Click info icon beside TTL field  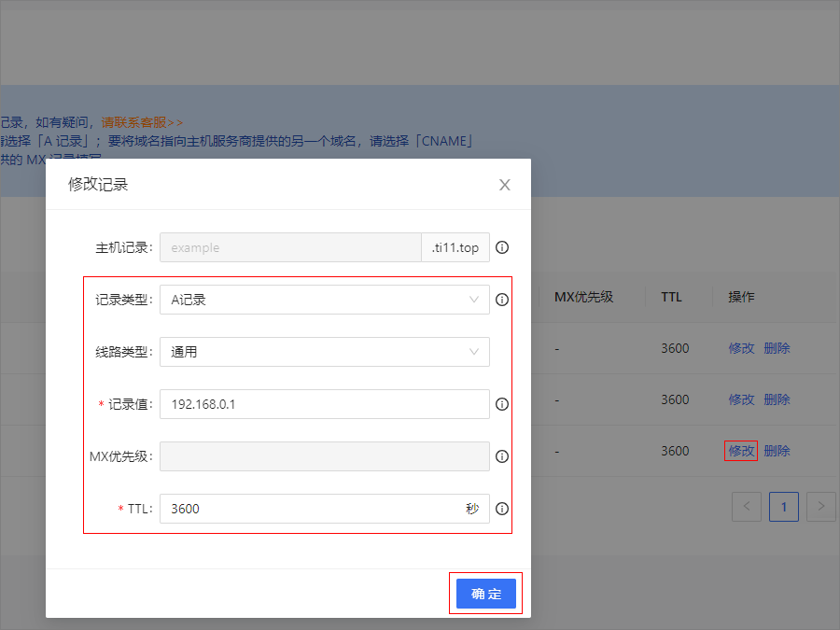[x=502, y=509]
